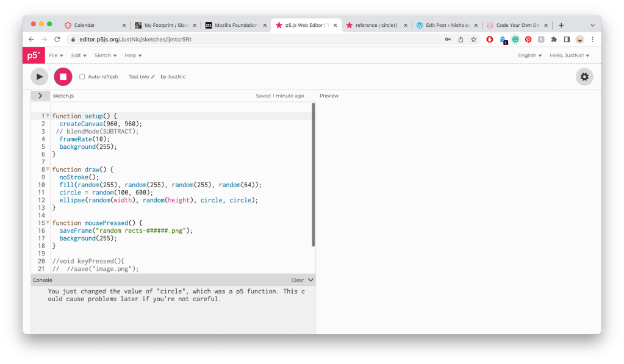Clear the console output
This screenshot has height=364, width=624.
pos(297,280)
